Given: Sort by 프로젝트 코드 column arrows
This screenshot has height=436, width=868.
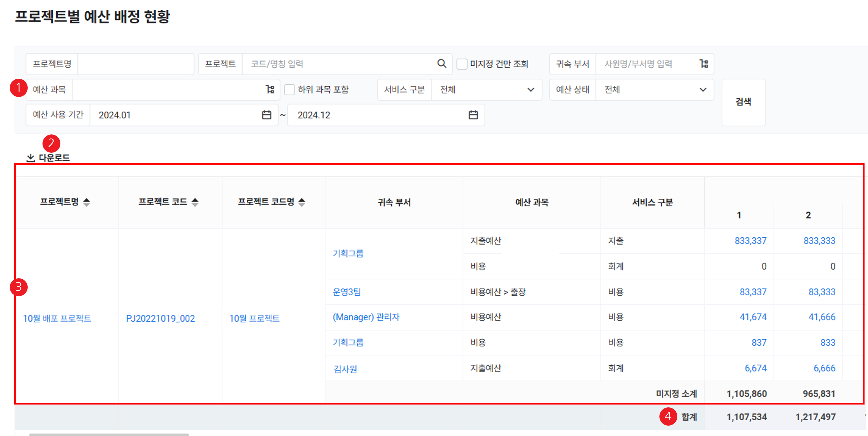Looking at the screenshot, I should [x=195, y=202].
